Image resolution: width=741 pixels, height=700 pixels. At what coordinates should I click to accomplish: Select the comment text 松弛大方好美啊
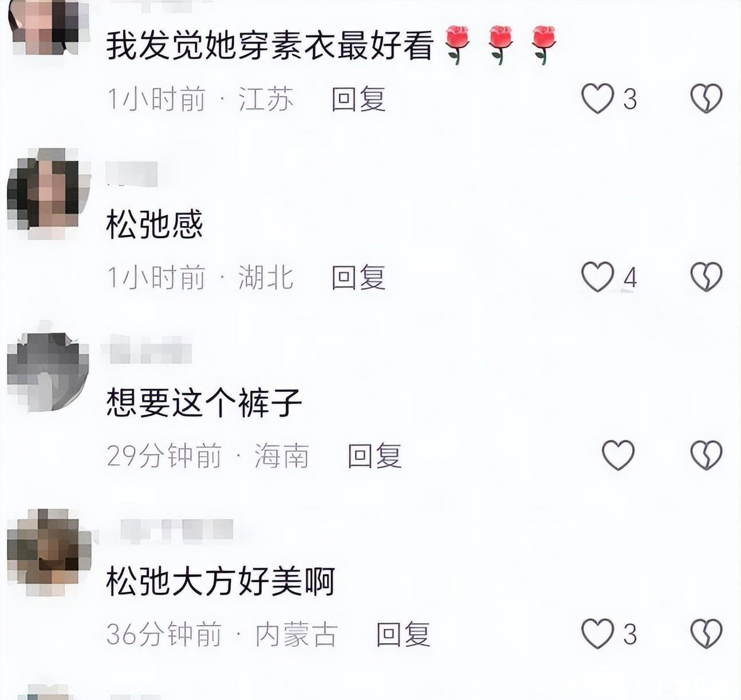pyautogui.click(x=220, y=581)
